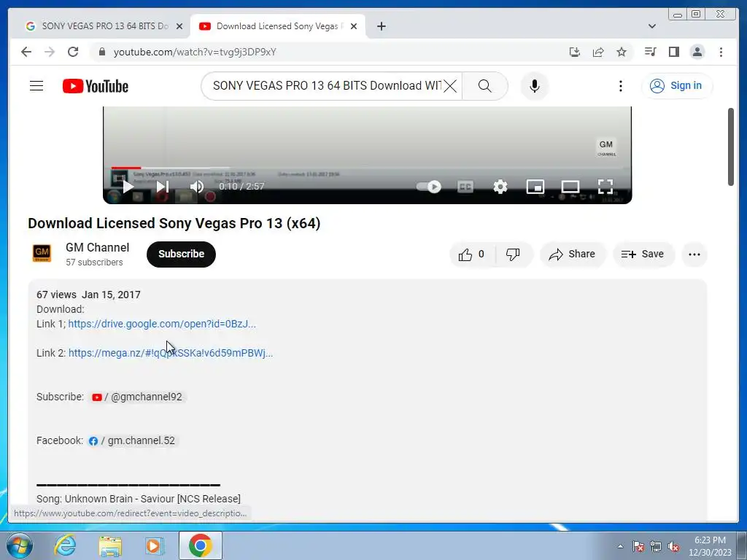The width and height of the screenshot is (747, 560).
Task: Open a new browser tab
Action: (381, 26)
